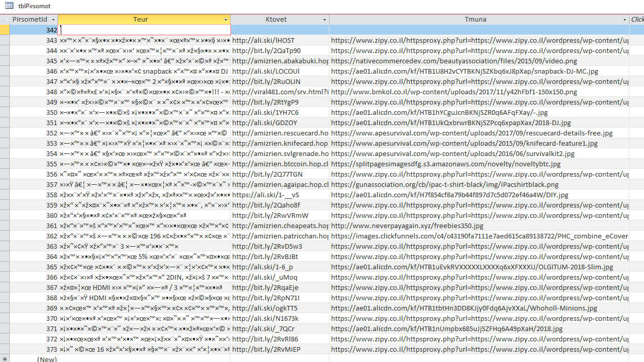Click the Tmuna cell ending snapback-DJ-MC.jpg
Screen dimensions: 644x362
click(479, 71)
